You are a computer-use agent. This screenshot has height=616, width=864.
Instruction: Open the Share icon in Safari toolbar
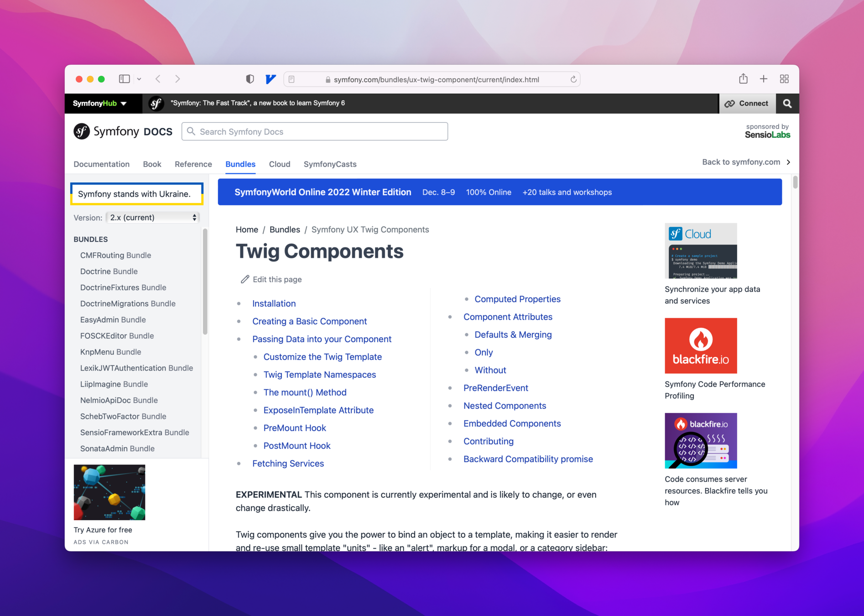[743, 78]
